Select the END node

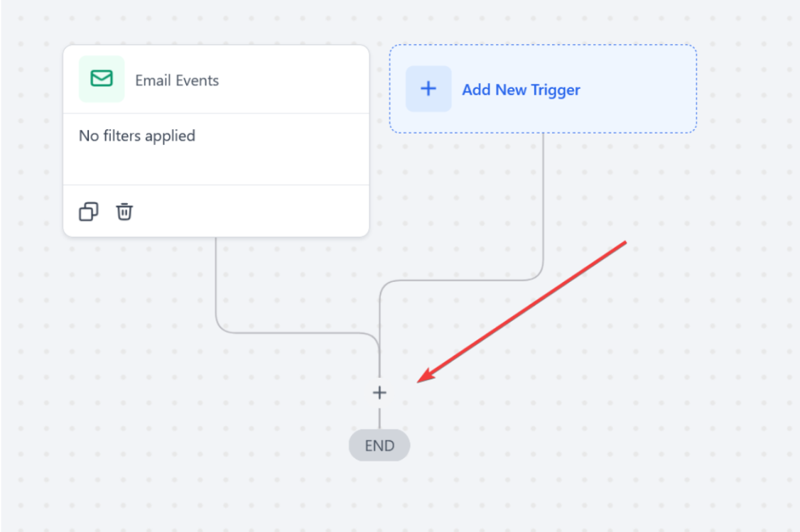pos(379,446)
